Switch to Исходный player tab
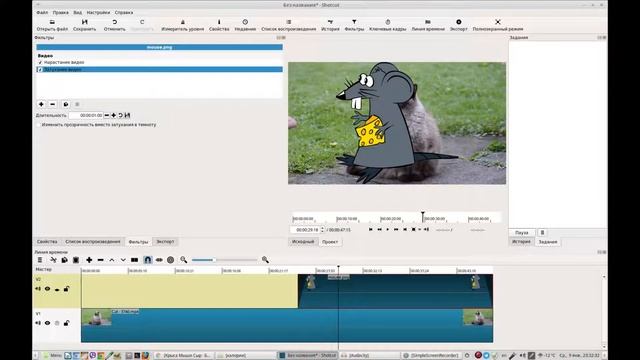Screen dimensions: 640x360 (303, 242)
